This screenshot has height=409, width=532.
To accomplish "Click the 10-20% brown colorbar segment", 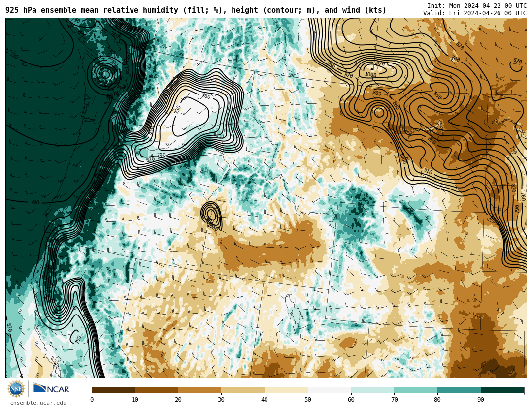I will [157, 390].
